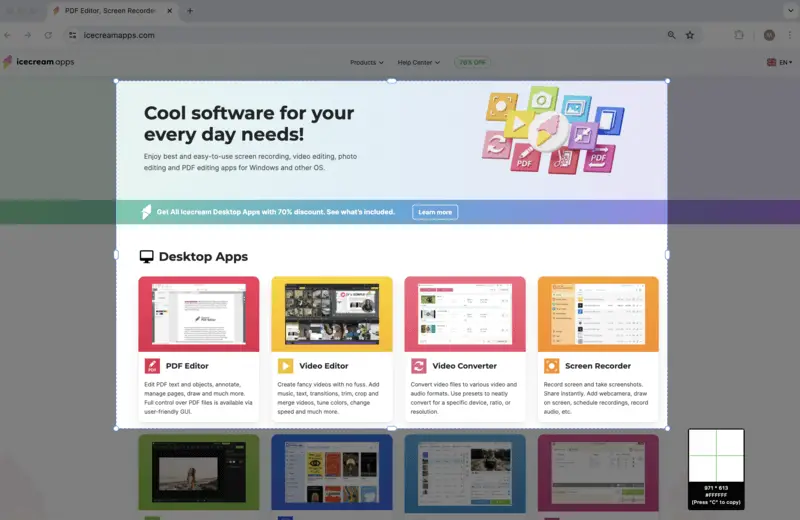Open the Video Editor title link

click(x=324, y=366)
